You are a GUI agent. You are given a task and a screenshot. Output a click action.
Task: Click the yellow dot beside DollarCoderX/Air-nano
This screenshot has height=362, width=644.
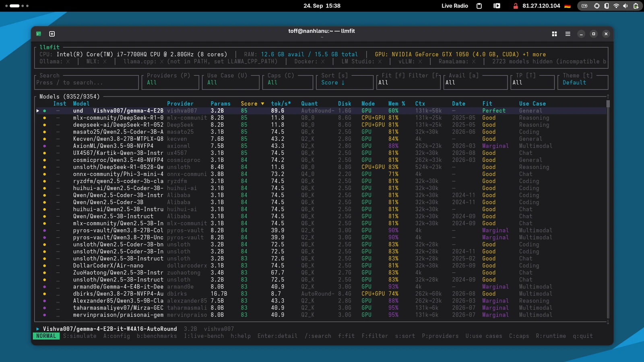(x=45, y=265)
